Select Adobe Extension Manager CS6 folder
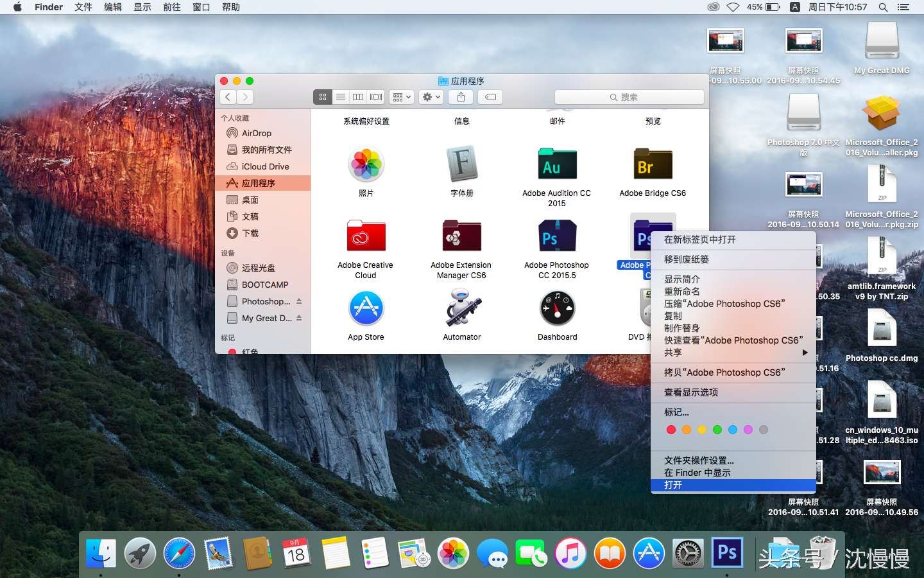This screenshot has width=924, height=578. pos(461,236)
